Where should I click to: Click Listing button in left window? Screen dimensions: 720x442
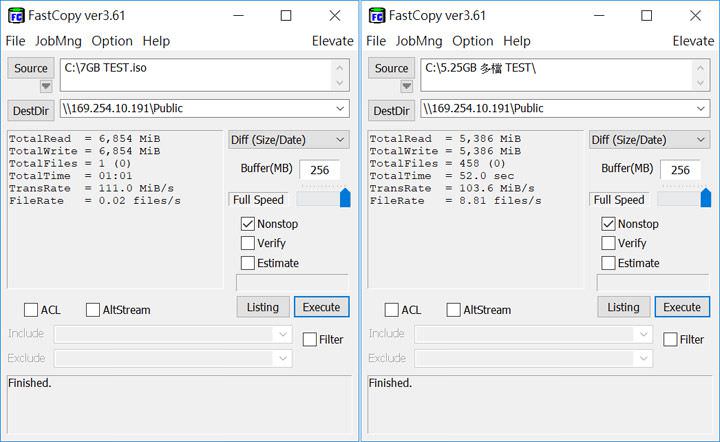click(263, 307)
